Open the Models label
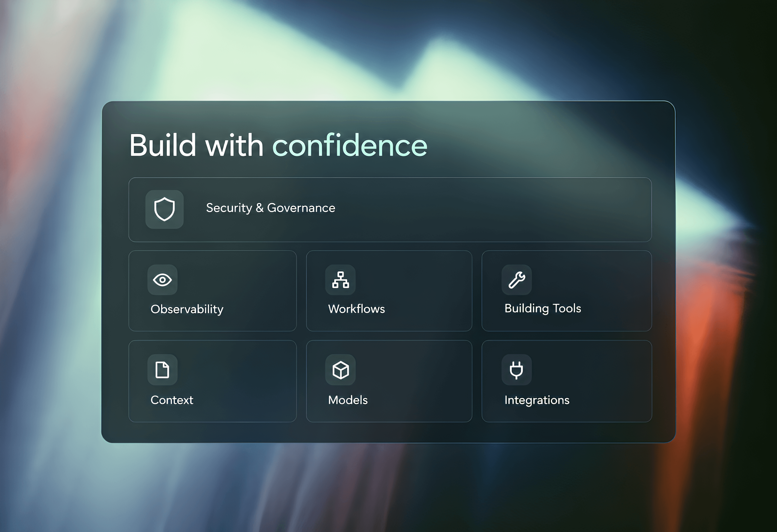Image resolution: width=777 pixels, height=532 pixels. point(348,400)
